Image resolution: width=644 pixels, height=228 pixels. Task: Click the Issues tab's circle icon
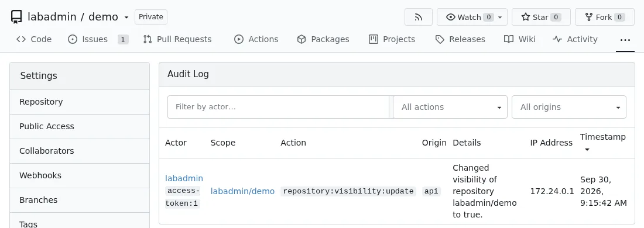click(72, 39)
